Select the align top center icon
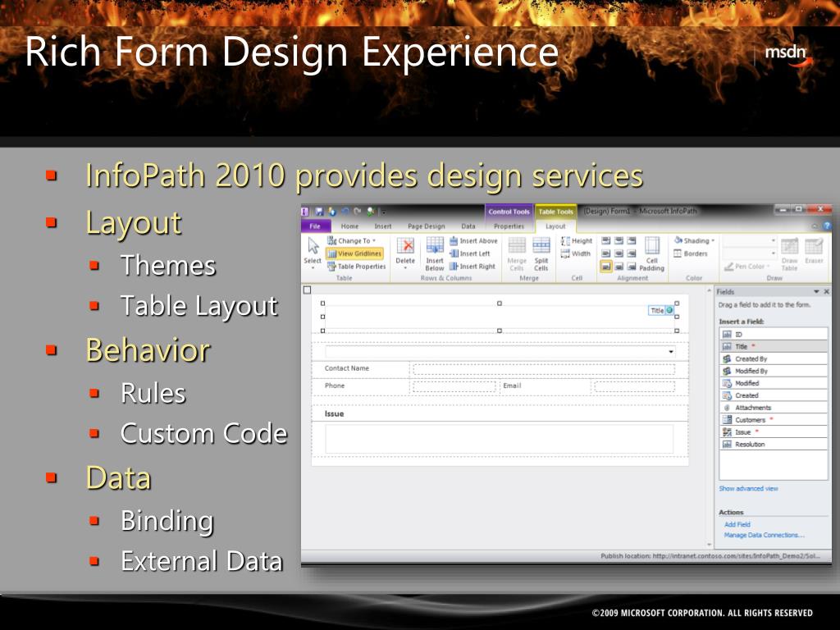The height and width of the screenshot is (630, 840). (x=619, y=241)
